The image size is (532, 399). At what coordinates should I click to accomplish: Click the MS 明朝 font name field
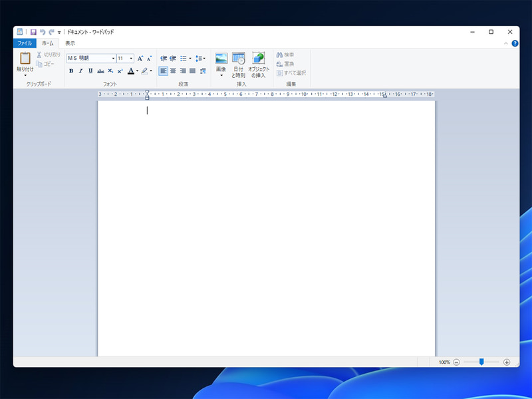pyautogui.click(x=89, y=59)
